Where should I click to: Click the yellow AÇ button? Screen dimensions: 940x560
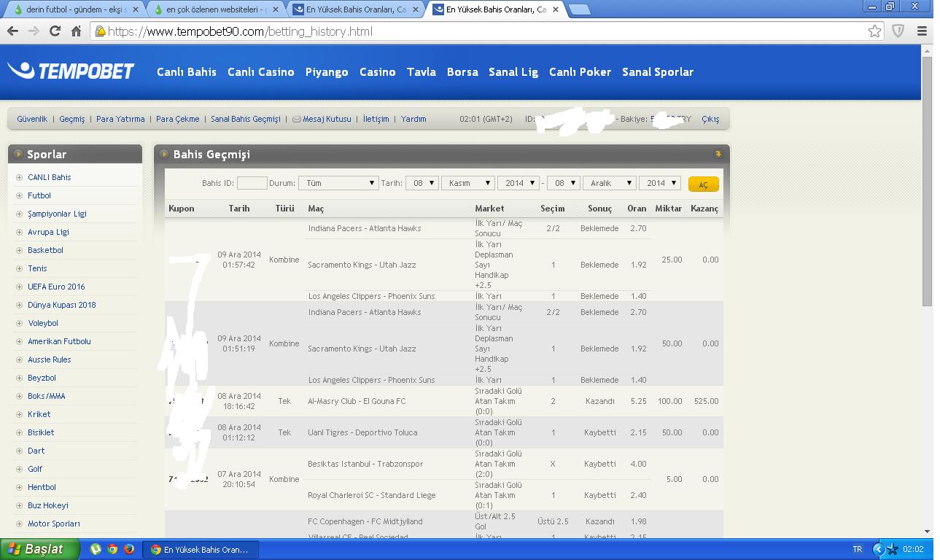click(704, 184)
